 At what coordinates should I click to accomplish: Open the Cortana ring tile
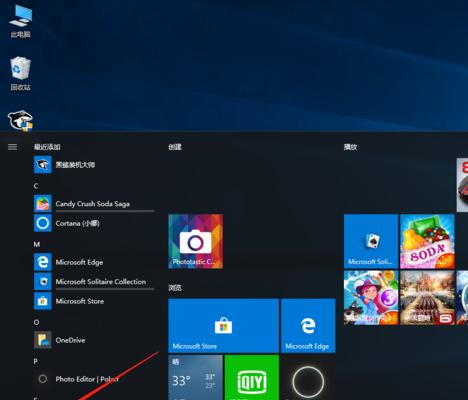[308, 377]
